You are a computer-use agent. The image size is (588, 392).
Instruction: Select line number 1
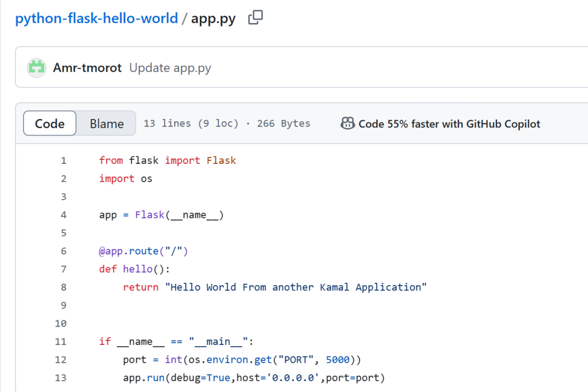[63, 161]
